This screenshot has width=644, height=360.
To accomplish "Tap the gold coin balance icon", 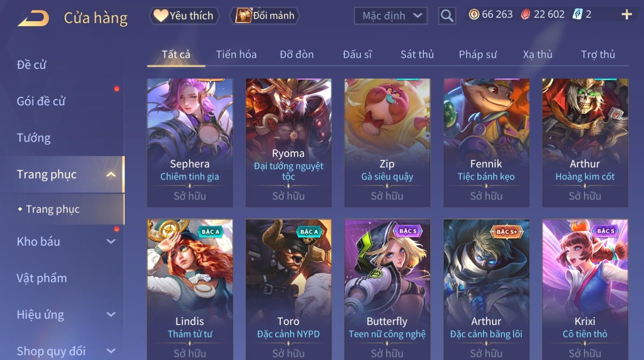I will 474,15.
